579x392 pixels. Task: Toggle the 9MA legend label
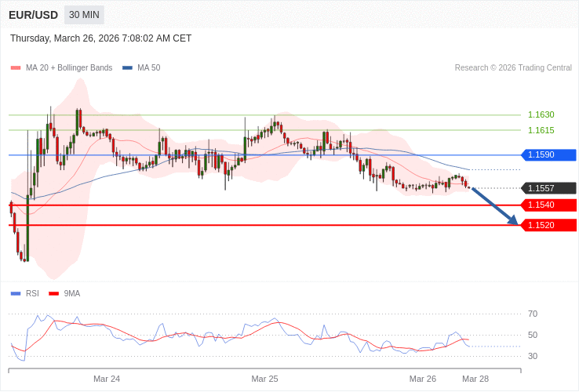pos(72,294)
